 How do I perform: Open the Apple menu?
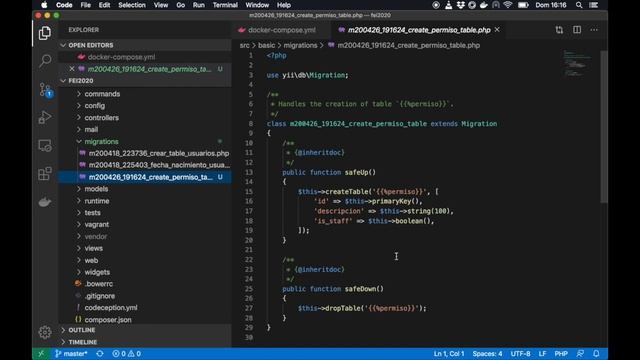point(44,5)
